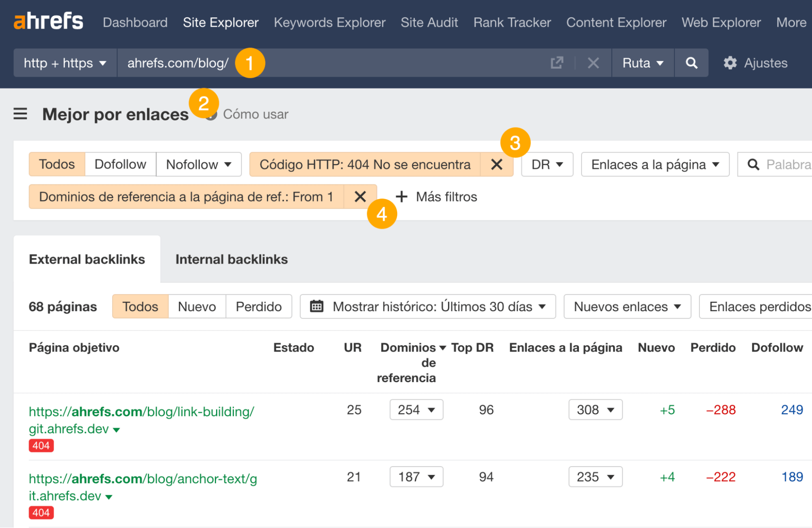This screenshot has height=528, width=812.
Task: Open the http + https protocol dropdown
Action: (64, 63)
